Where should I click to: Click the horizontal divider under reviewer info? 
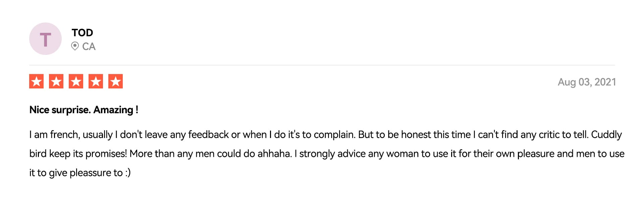(322, 65)
